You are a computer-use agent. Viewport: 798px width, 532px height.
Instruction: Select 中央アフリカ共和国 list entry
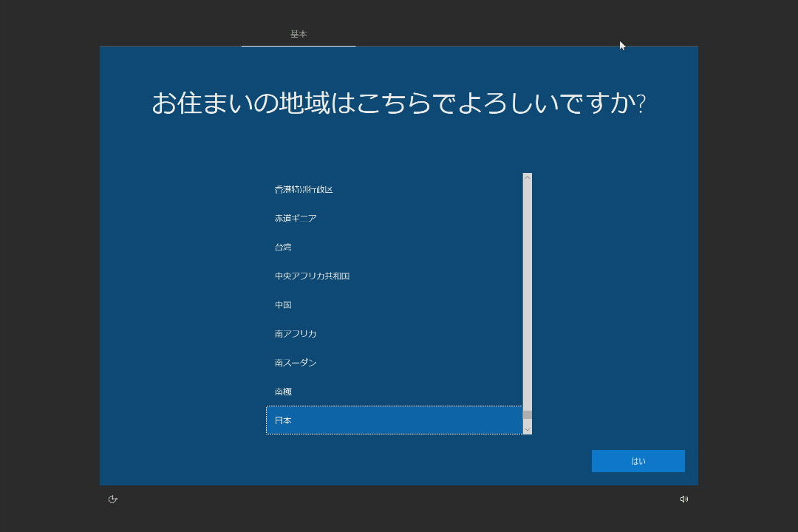[395, 276]
